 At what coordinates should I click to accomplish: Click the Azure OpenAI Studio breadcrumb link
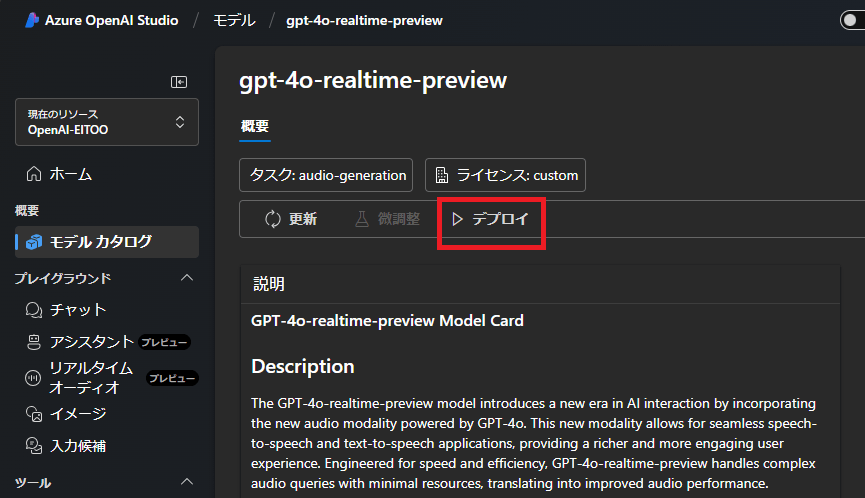[111, 20]
